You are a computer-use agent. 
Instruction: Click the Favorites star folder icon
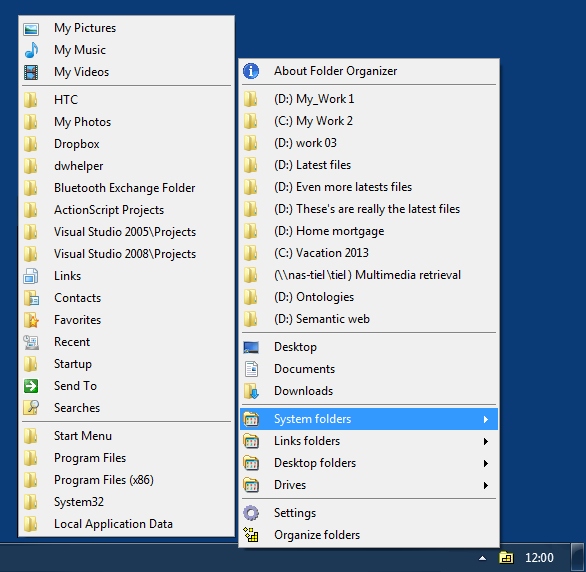[x=31, y=320]
